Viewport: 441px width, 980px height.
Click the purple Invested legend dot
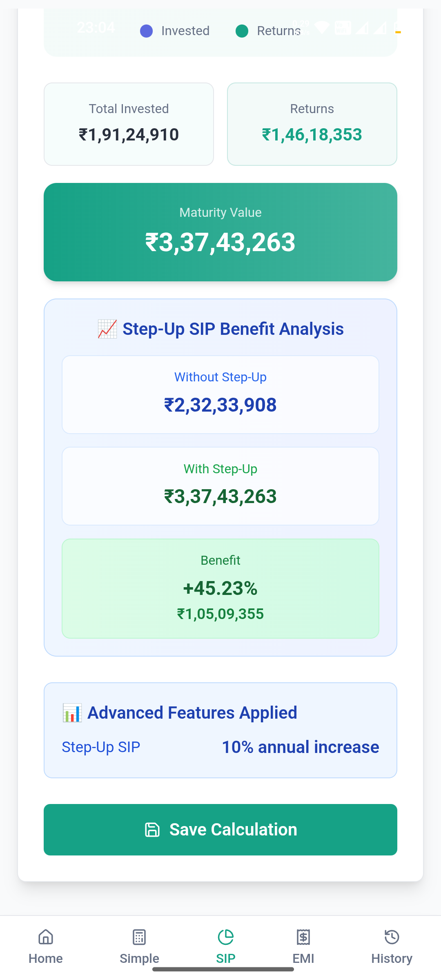[x=146, y=31]
